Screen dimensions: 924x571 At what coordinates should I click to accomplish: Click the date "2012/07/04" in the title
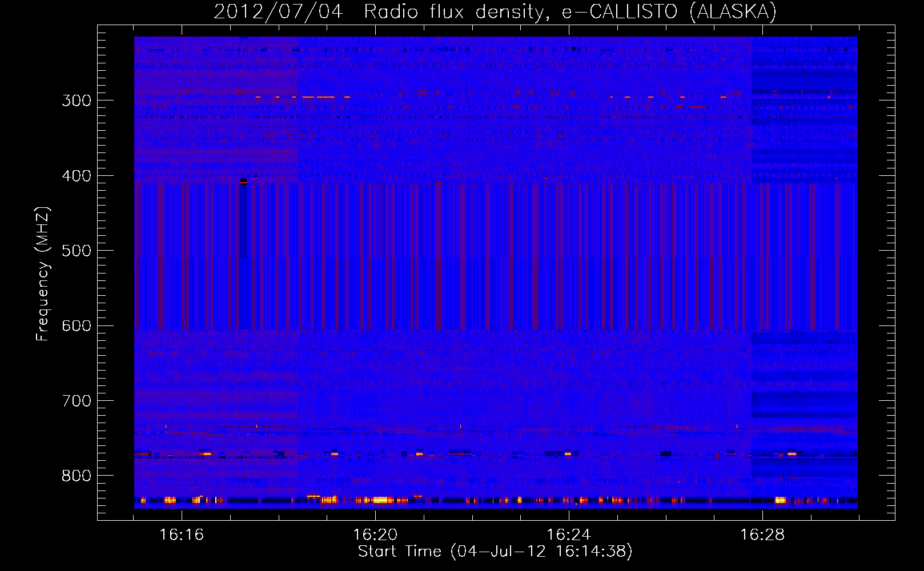point(278,12)
